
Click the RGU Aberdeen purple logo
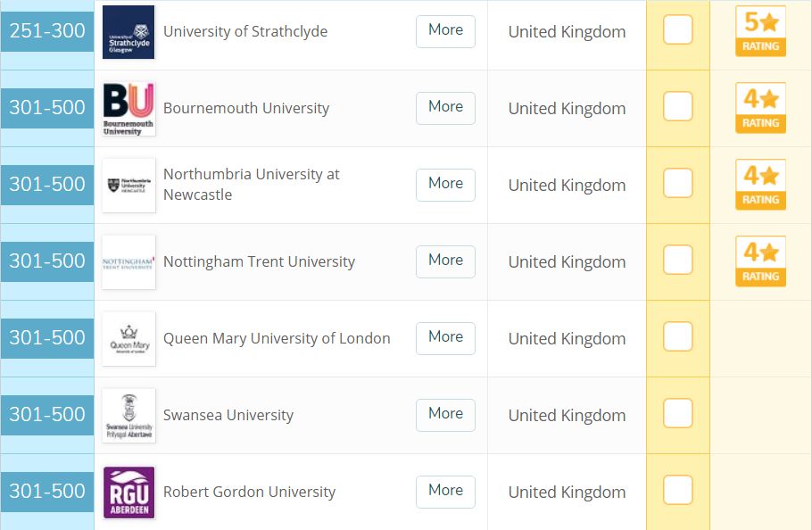click(128, 493)
